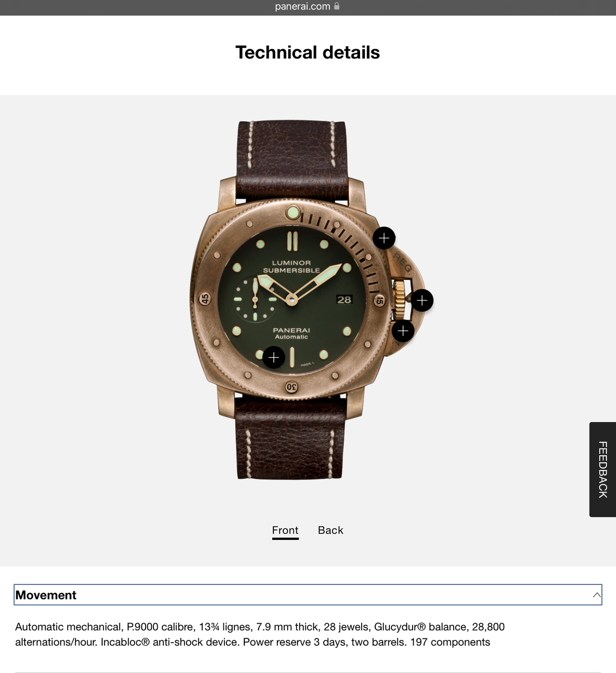616x673 pixels.
Task: Click the upper brown leather strap
Action: click(x=292, y=161)
